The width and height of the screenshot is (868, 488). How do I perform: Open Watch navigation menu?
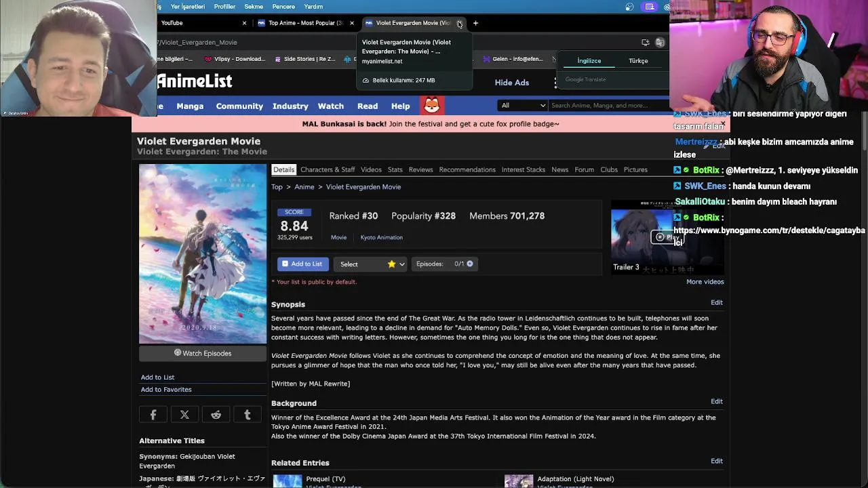click(331, 106)
